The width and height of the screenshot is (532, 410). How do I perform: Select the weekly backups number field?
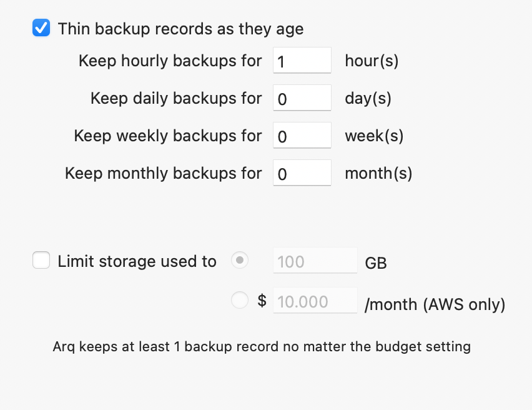tap(302, 136)
